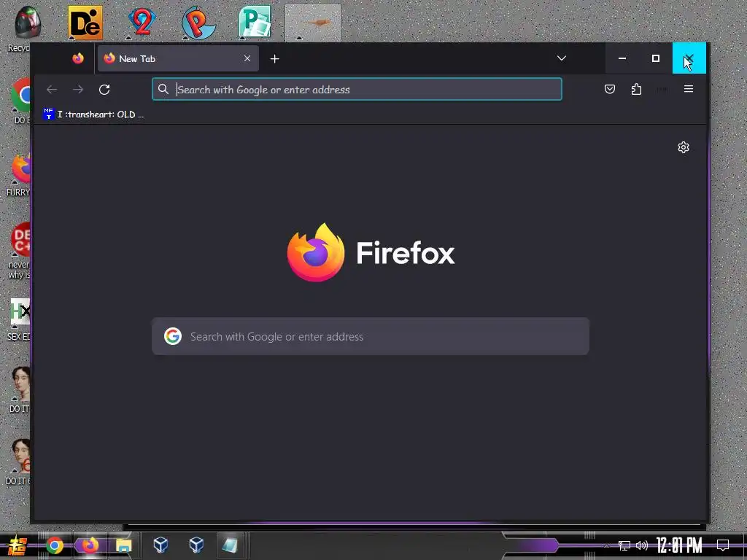Go back one page
747x560 pixels.
tap(52, 89)
